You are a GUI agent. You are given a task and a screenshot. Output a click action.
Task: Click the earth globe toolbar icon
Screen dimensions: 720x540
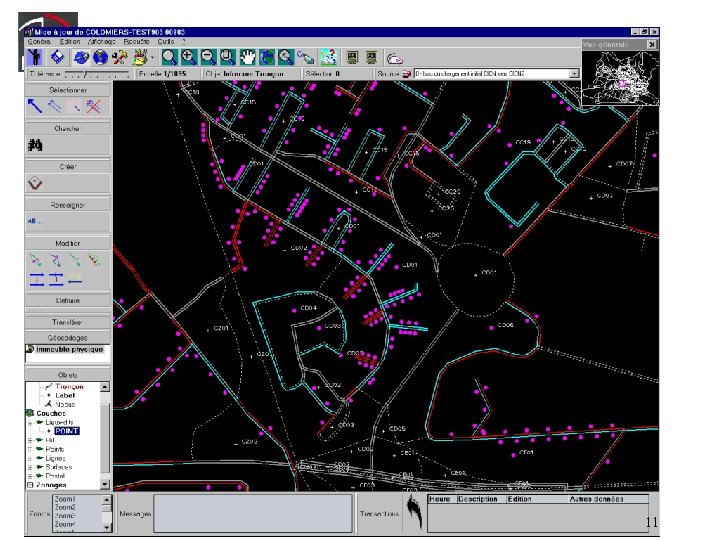pos(100,58)
